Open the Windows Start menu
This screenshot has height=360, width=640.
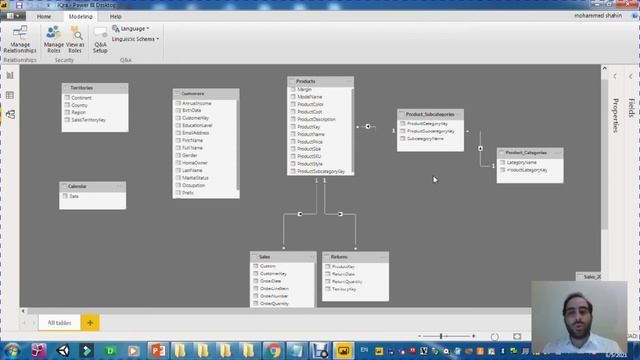(x=12, y=351)
